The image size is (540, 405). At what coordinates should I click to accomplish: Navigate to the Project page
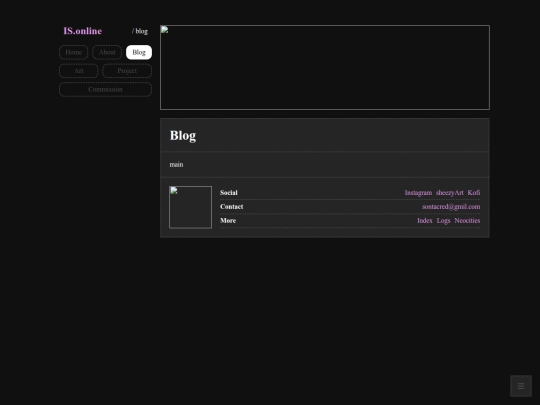coord(127,71)
